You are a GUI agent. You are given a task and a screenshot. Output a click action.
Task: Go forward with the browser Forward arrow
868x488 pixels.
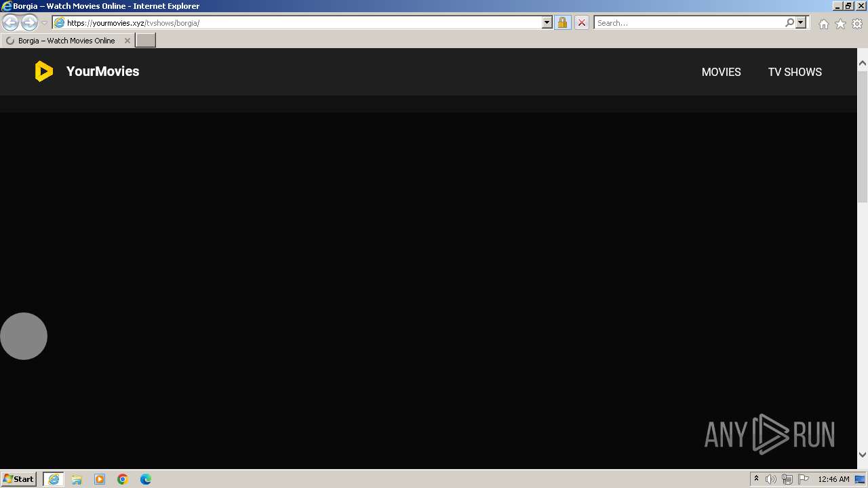[x=29, y=22]
